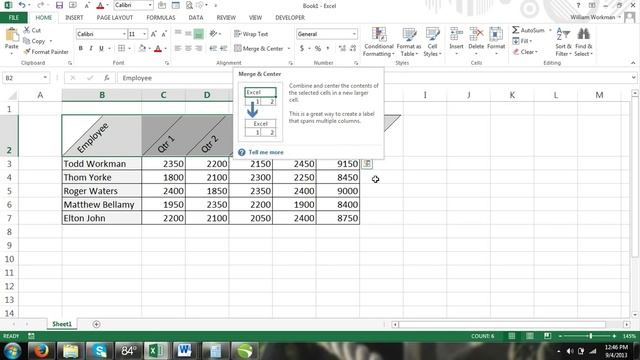Click the zoom slider handle
The width and height of the screenshot is (640, 360).
click(591, 336)
